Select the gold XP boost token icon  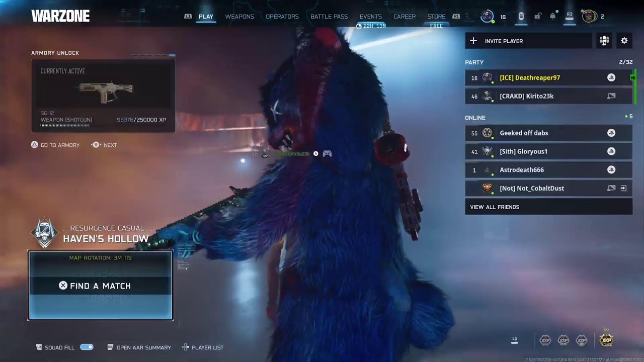[607, 340]
